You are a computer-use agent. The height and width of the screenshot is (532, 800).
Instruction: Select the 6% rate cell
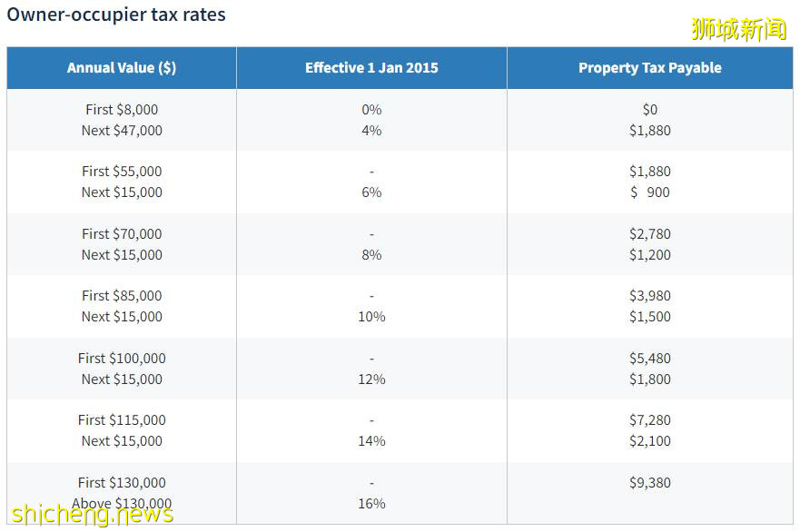(x=371, y=192)
